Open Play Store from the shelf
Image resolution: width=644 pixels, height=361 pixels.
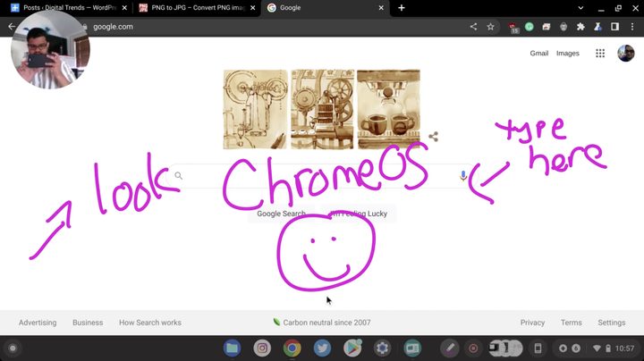352,348
